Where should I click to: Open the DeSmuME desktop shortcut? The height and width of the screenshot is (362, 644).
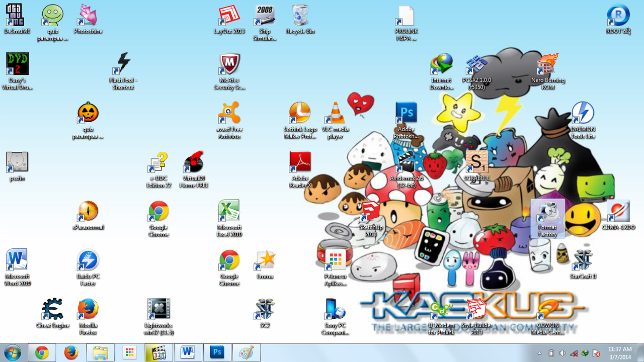point(17,19)
